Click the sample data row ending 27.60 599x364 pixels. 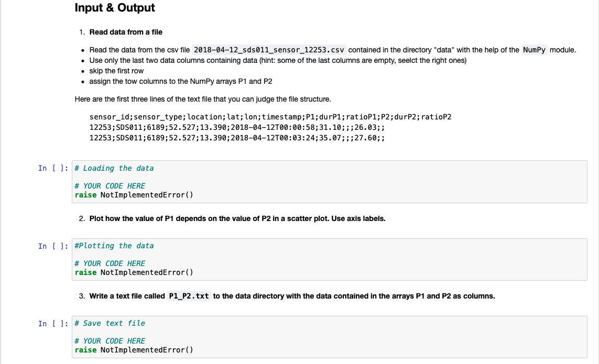(238, 138)
